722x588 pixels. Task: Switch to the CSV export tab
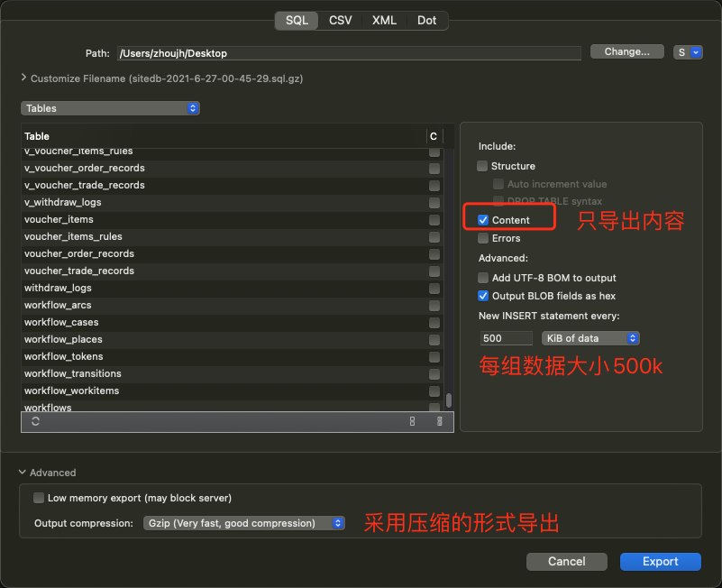click(341, 20)
